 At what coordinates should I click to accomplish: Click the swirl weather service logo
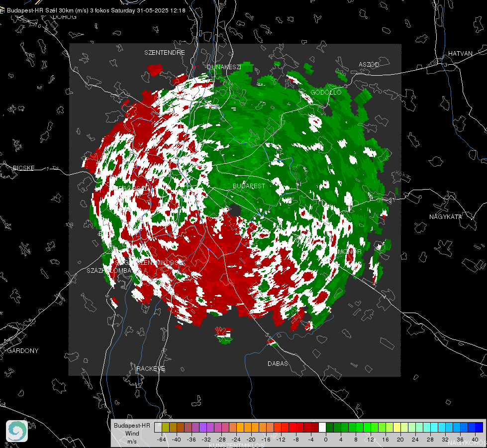pyautogui.click(x=17, y=431)
